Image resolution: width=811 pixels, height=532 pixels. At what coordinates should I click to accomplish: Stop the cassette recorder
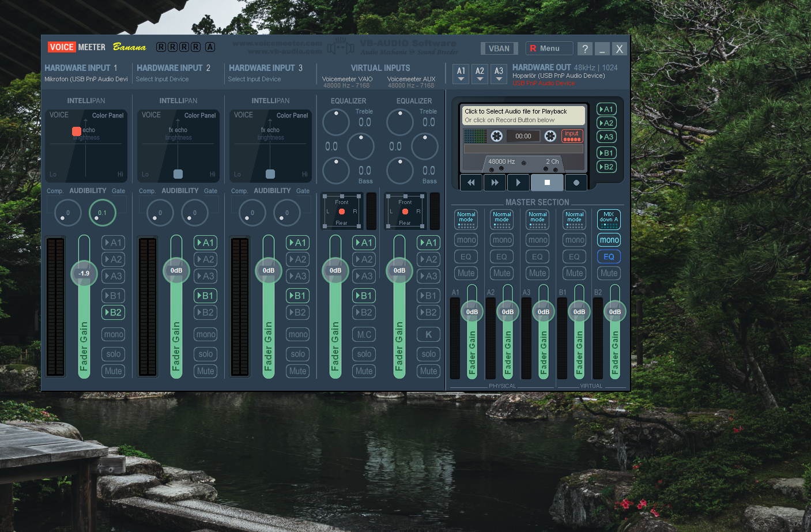tap(547, 182)
